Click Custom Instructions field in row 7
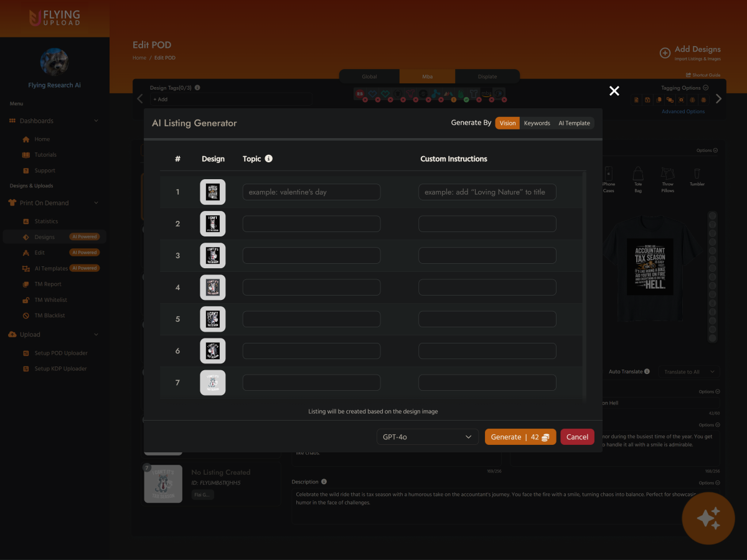 tap(487, 383)
